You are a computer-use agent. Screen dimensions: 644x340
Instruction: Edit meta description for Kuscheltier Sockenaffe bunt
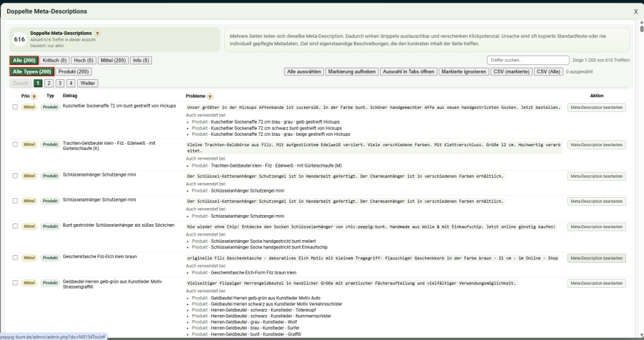coord(596,107)
